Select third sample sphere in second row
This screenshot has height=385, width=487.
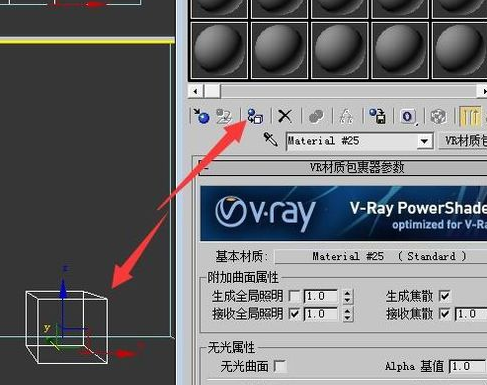click(339, 50)
